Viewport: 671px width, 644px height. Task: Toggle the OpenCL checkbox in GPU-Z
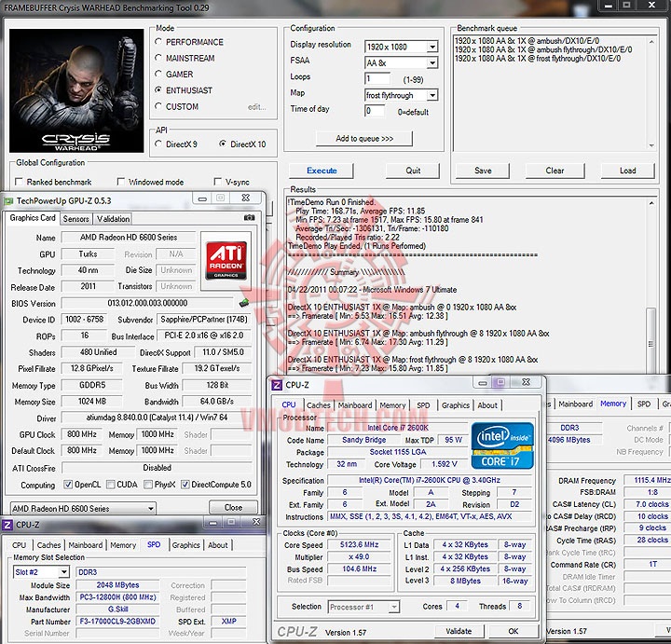click(68, 485)
